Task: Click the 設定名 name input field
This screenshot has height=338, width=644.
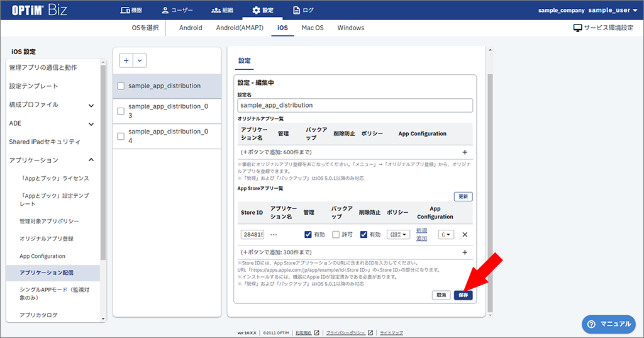Action: point(355,105)
